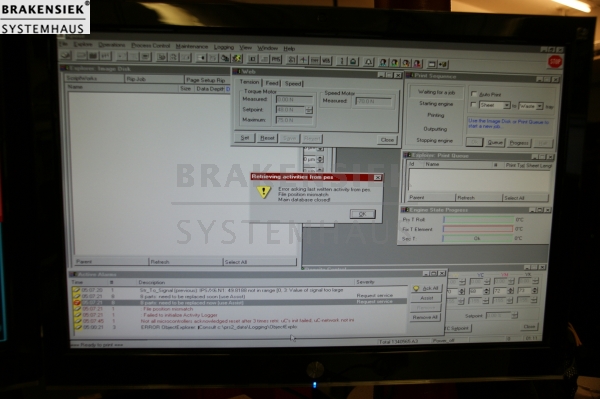Click the Remove All alarms button
The width and height of the screenshot is (600, 399).
pyautogui.click(x=425, y=317)
